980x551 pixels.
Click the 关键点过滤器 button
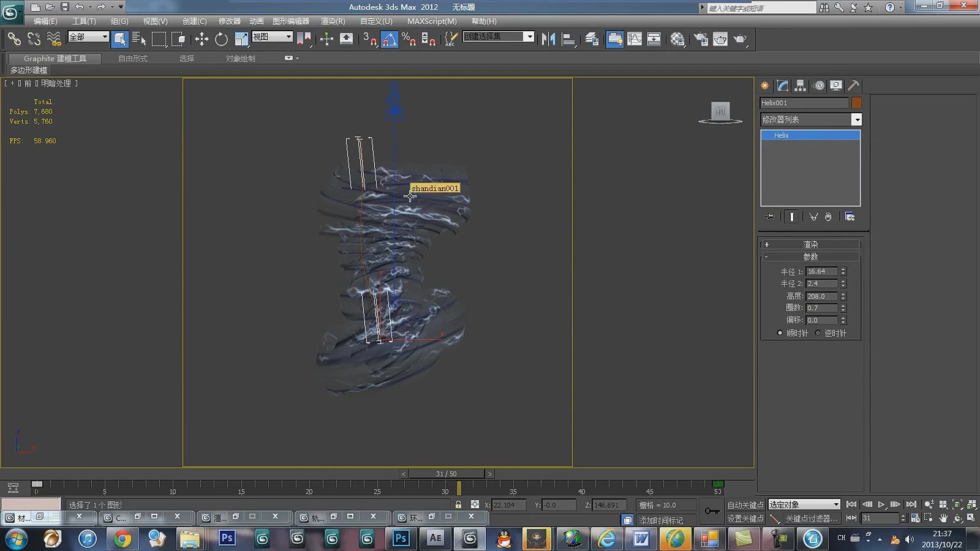coord(811,519)
